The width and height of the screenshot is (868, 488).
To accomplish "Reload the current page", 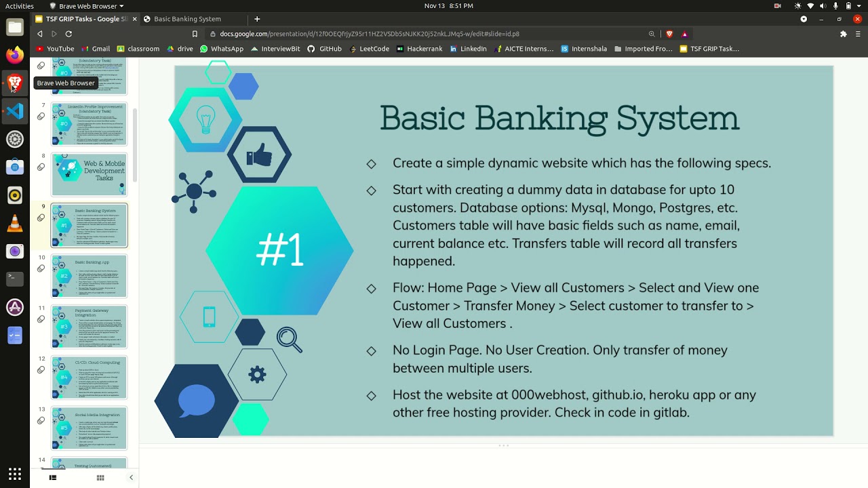I will (x=68, y=34).
